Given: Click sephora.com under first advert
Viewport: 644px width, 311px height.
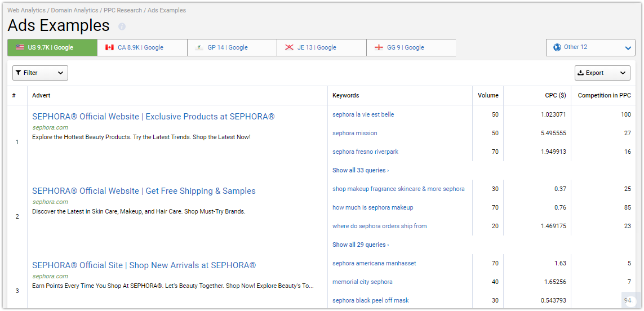Looking at the screenshot, I should coord(50,127).
